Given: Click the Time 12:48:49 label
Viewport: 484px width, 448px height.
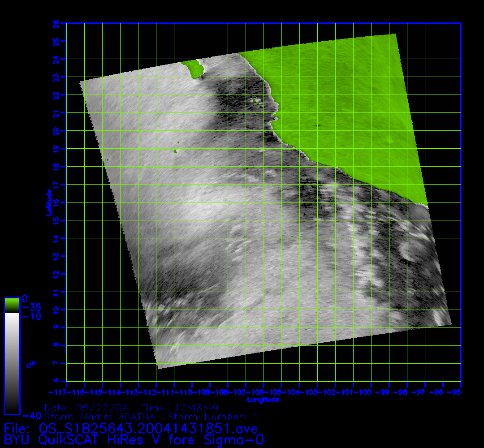Looking at the screenshot, I should point(180,408).
